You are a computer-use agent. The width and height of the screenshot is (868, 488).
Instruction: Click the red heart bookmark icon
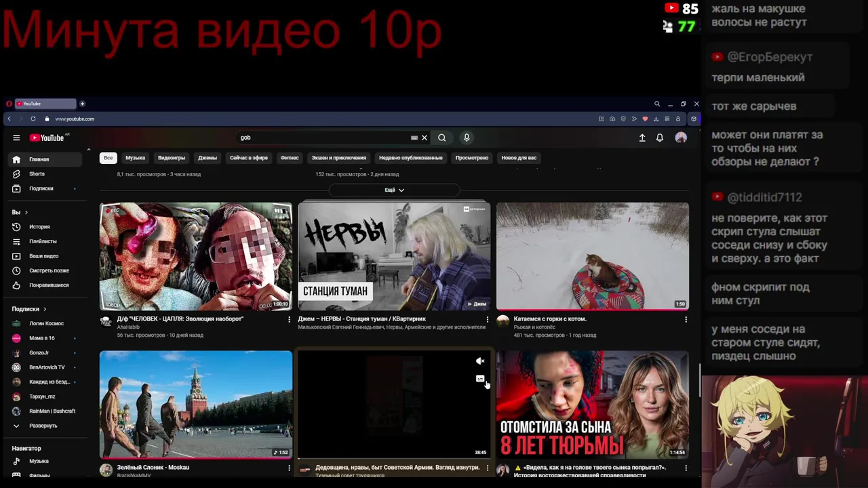pyautogui.click(x=645, y=119)
